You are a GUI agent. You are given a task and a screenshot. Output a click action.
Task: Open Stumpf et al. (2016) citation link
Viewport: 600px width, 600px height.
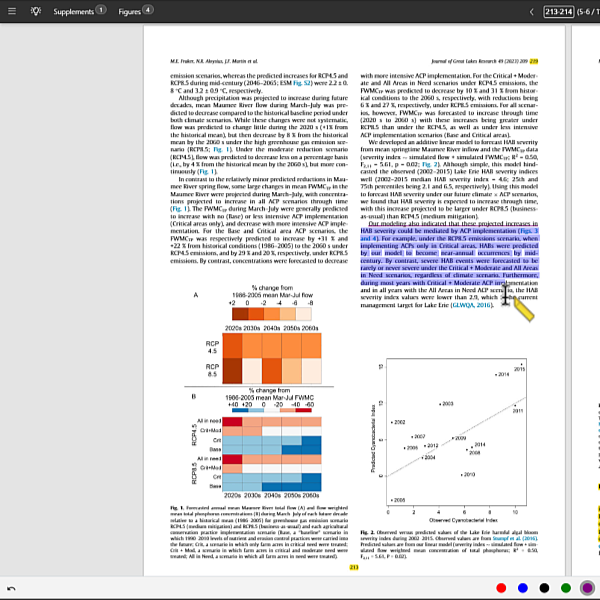[x=515, y=538]
